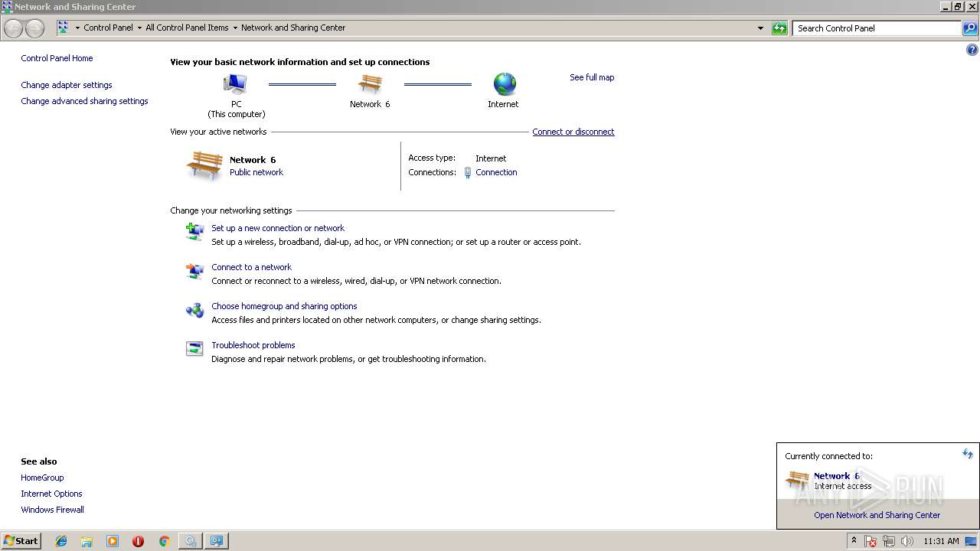This screenshot has height=551, width=980.
Task: Show hidden tray icons arrow
Action: click(854, 540)
